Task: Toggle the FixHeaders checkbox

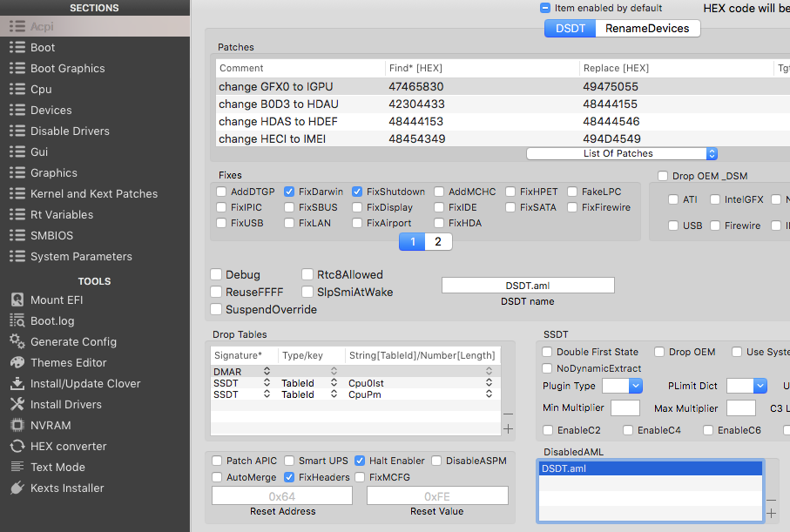Action: coord(289,476)
